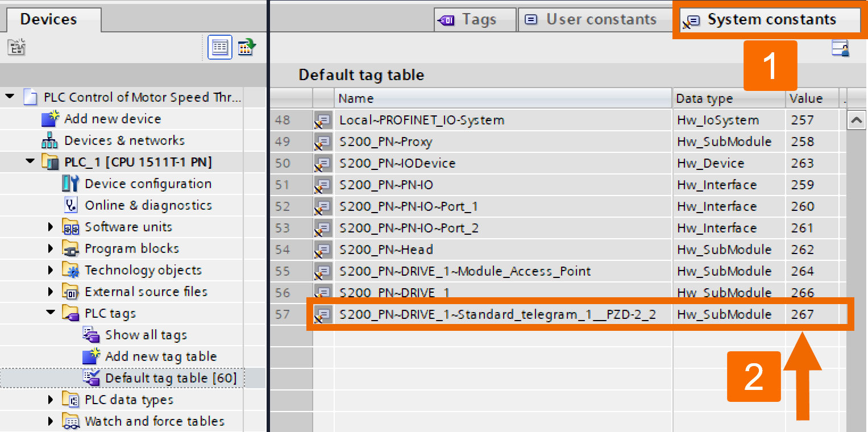Click the user data retention icon below System constants
This screenshot has width=868, height=432.
point(841,48)
